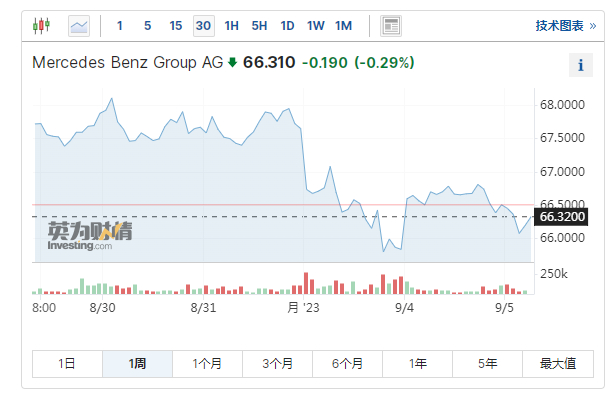Select the 1D interval
The height and width of the screenshot is (401, 607).
[288, 25]
